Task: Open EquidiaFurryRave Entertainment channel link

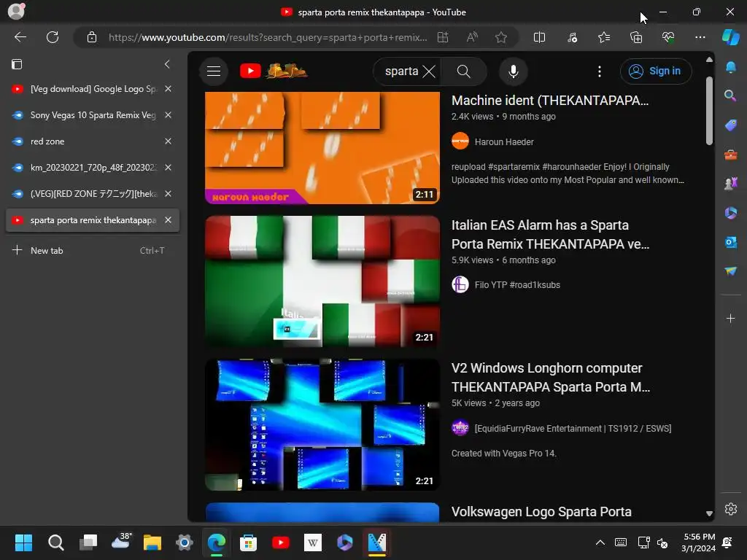Action: (x=573, y=429)
